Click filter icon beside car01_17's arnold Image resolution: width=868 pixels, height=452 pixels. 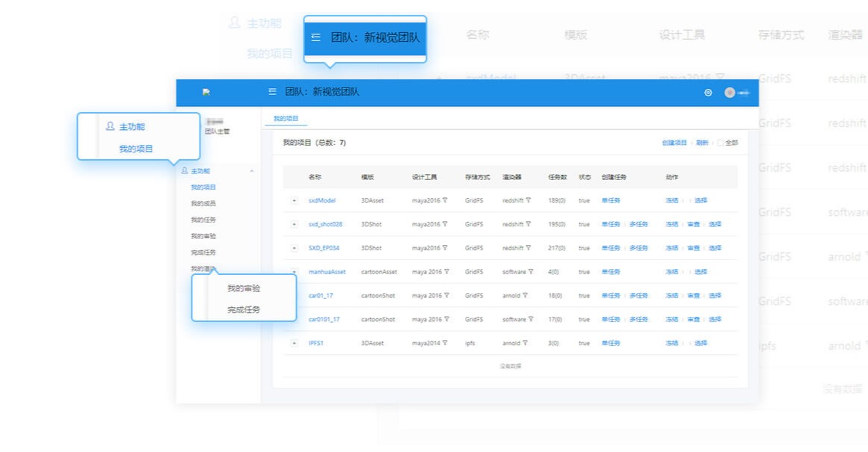click(525, 296)
